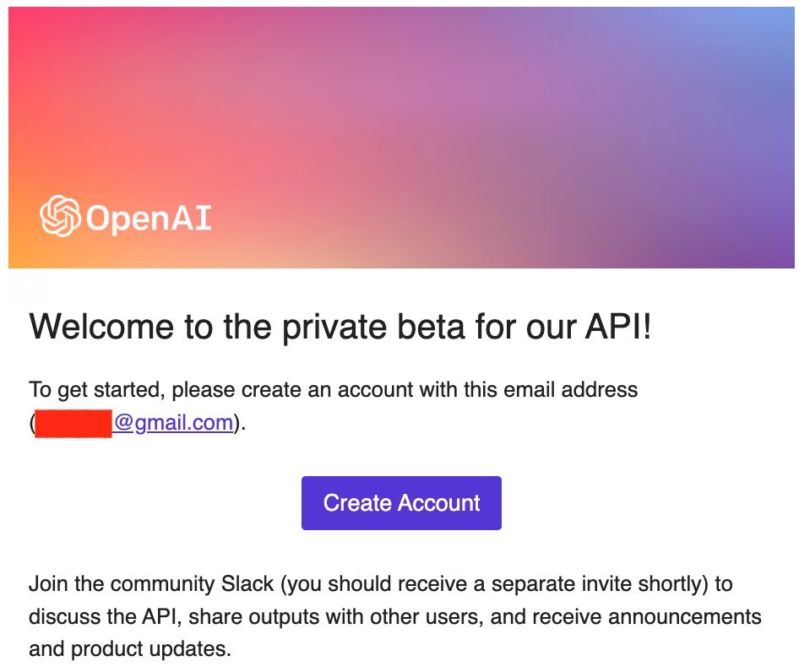Image resolution: width=799 pixels, height=672 pixels.
Task: Click the white OpenAI wordmark text
Action: (x=149, y=219)
